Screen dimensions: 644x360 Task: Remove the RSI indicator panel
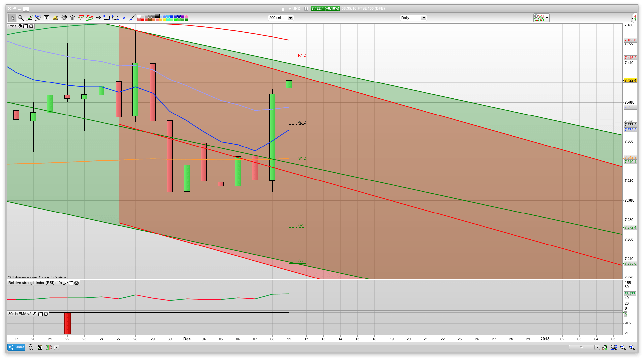(x=76, y=283)
